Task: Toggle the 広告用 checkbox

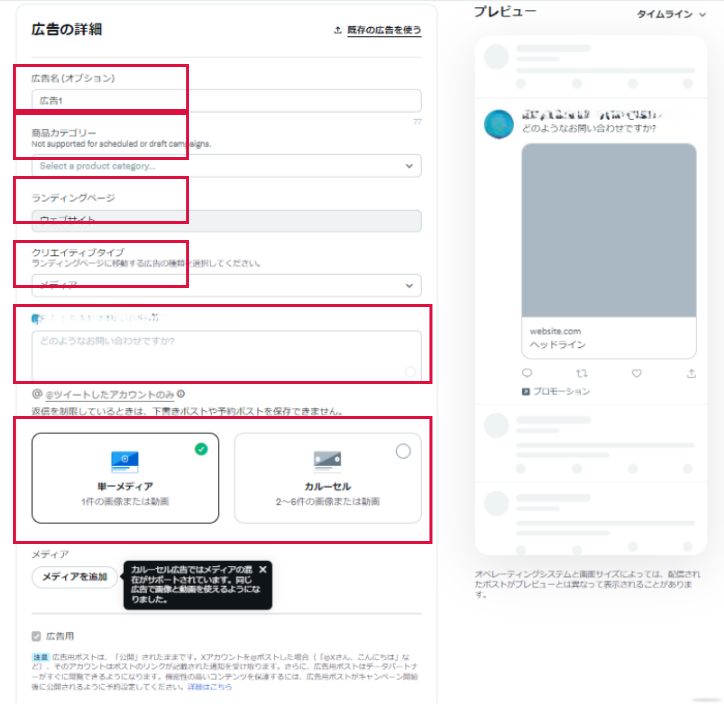Action: [x=37, y=635]
